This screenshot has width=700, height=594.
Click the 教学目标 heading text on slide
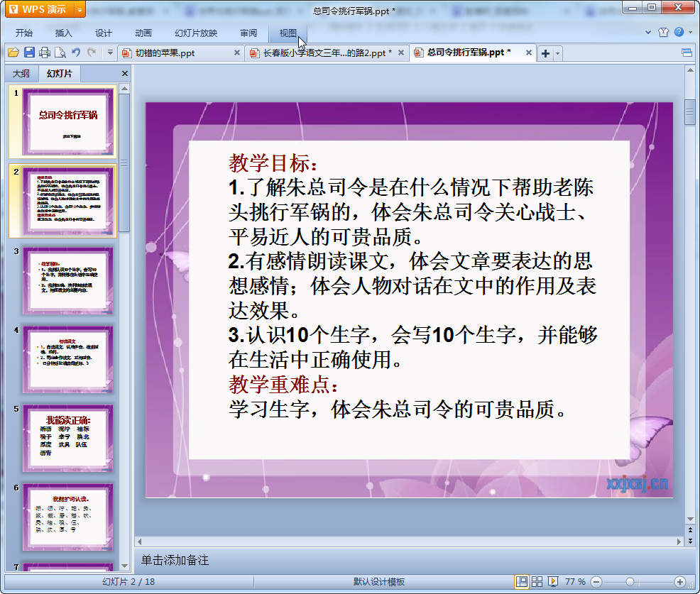coord(273,163)
